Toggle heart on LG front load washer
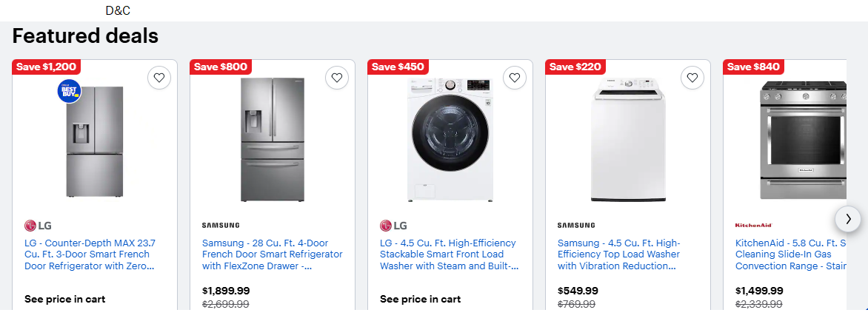This screenshot has height=324, width=868. (515, 78)
